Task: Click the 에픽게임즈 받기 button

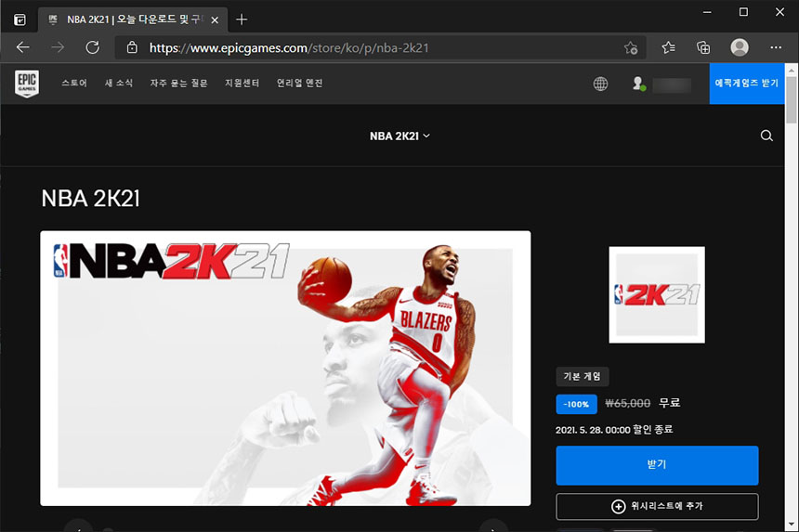Action: coord(747,84)
